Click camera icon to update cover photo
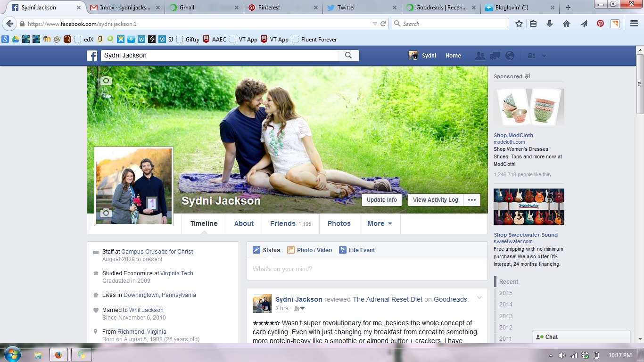Screen dimensions: 644x362 click(x=106, y=81)
